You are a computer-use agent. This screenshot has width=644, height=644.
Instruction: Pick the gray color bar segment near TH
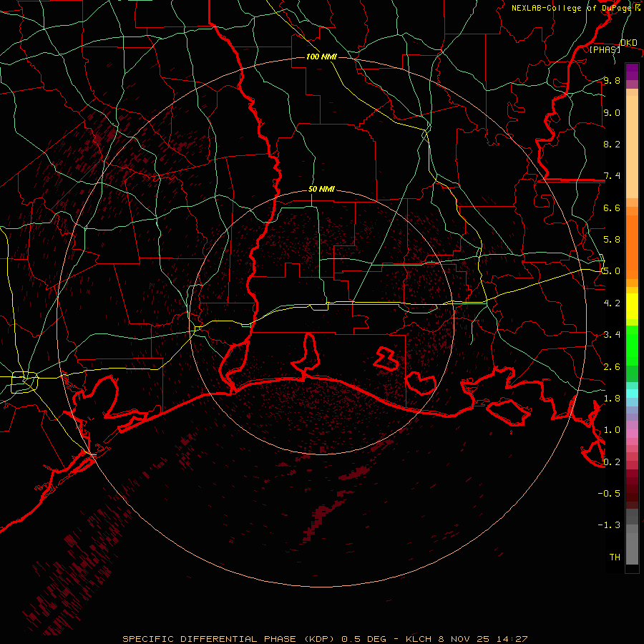632,549
